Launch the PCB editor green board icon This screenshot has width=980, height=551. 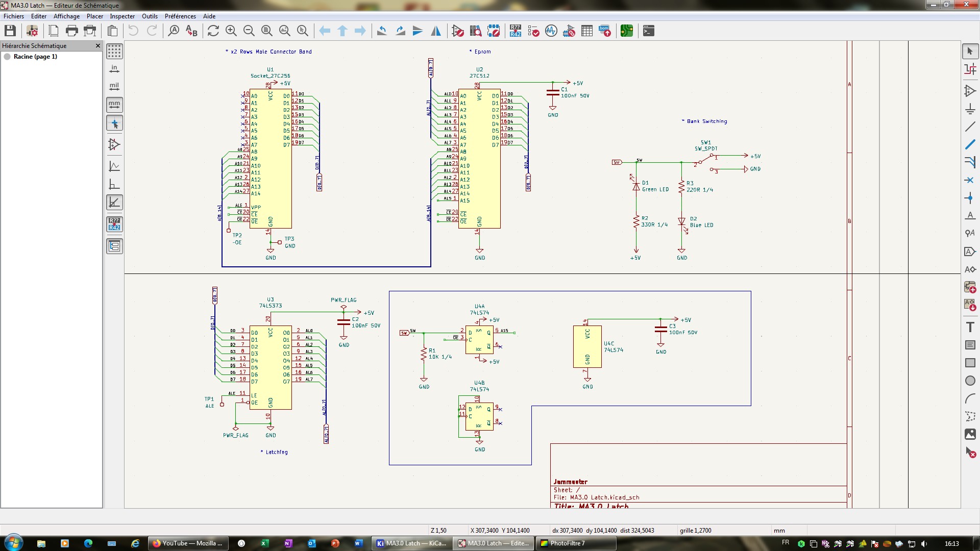point(627,31)
